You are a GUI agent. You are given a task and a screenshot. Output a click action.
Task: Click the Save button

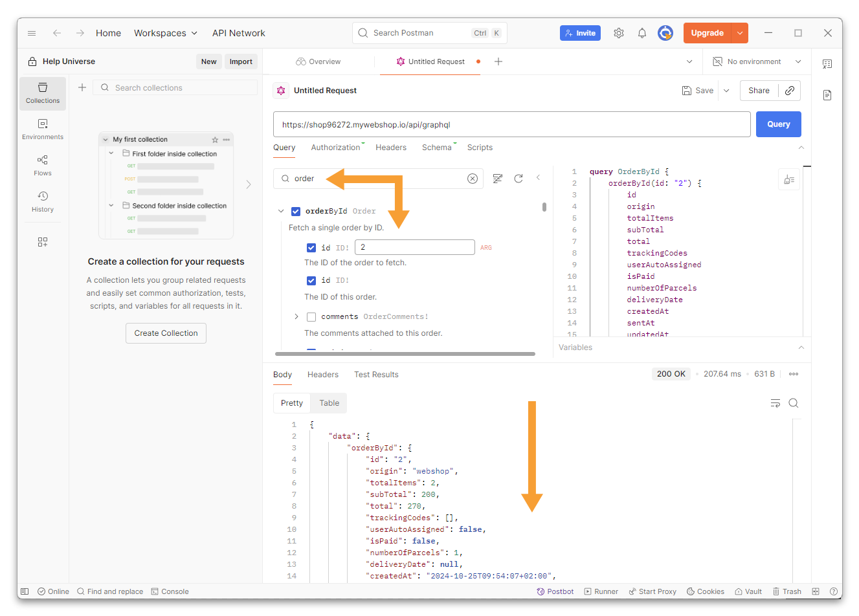(698, 91)
